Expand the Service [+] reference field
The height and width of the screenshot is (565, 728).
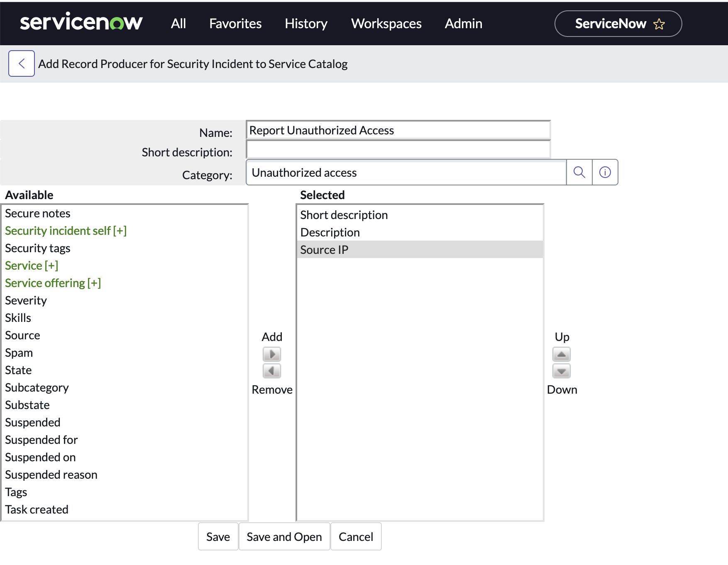[32, 265]
